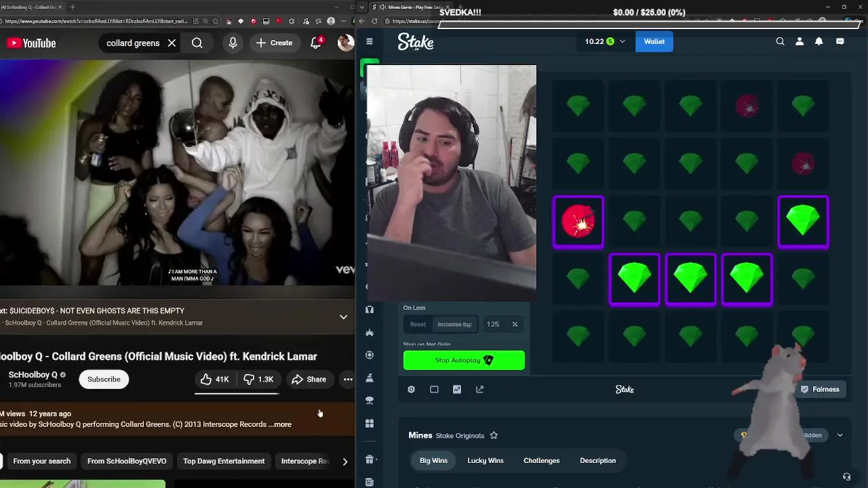Click the Stake Originals link

460,435
